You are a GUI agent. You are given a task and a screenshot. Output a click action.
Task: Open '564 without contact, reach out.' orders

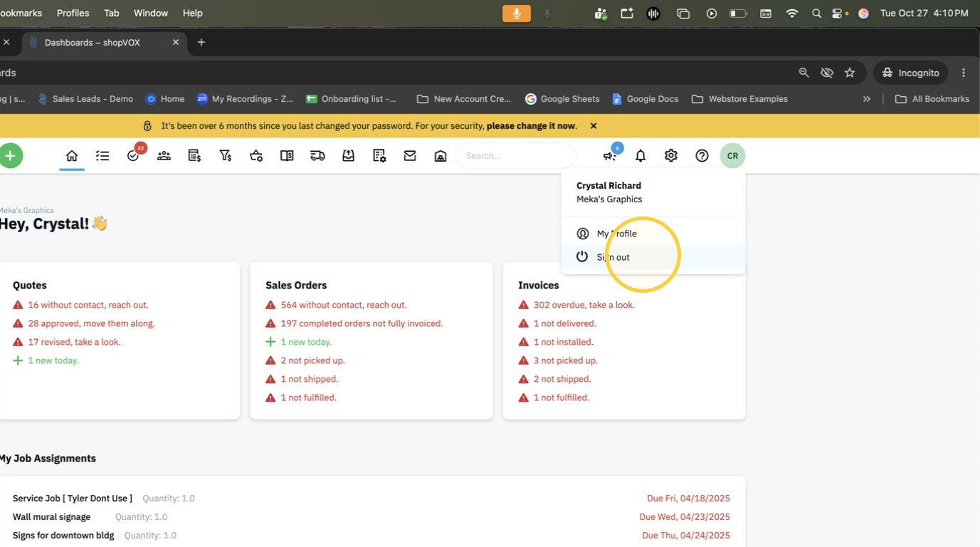tap(344, 305)
